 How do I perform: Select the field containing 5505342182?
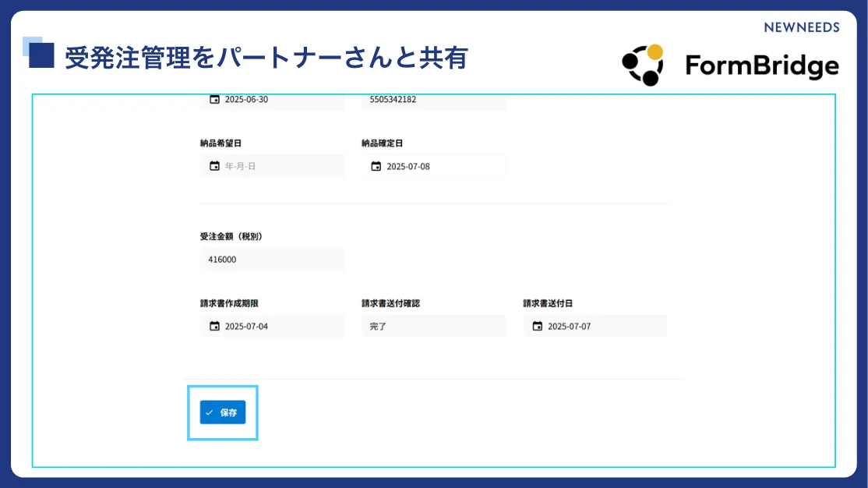pyautogui.click(x=433, y=101)
